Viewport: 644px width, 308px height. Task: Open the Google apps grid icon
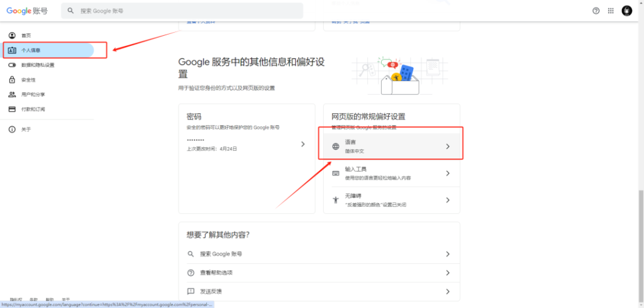pyautogui.click(x=611, y=11)
